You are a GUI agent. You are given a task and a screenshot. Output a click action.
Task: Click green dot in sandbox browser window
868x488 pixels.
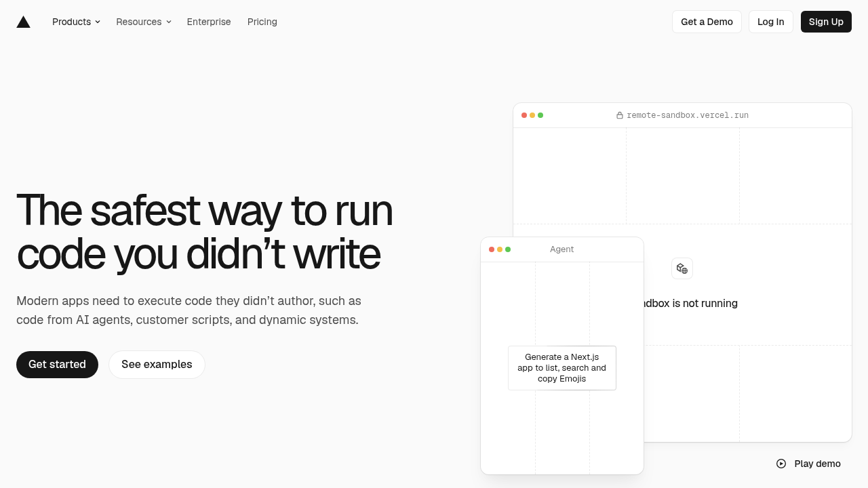(x=540, y=115)
